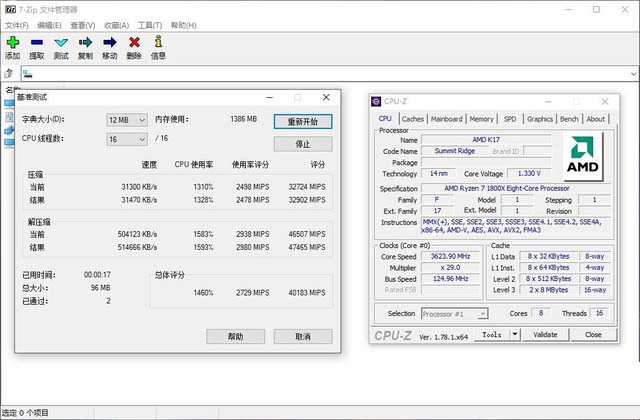Open CPU threads dropdown showing 16
Screen dimensions: 640x420
(127, 139)
